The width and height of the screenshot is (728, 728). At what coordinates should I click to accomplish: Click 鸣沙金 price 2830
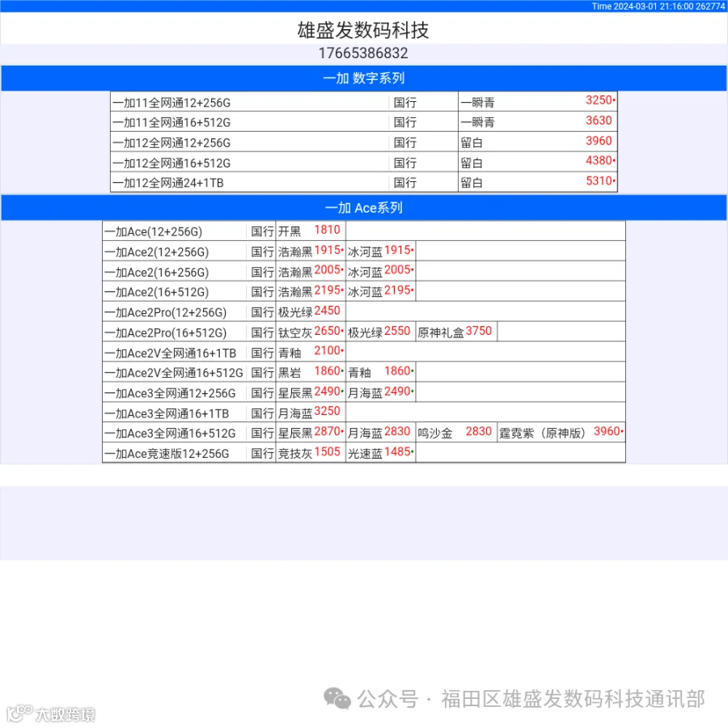(479, 431)
